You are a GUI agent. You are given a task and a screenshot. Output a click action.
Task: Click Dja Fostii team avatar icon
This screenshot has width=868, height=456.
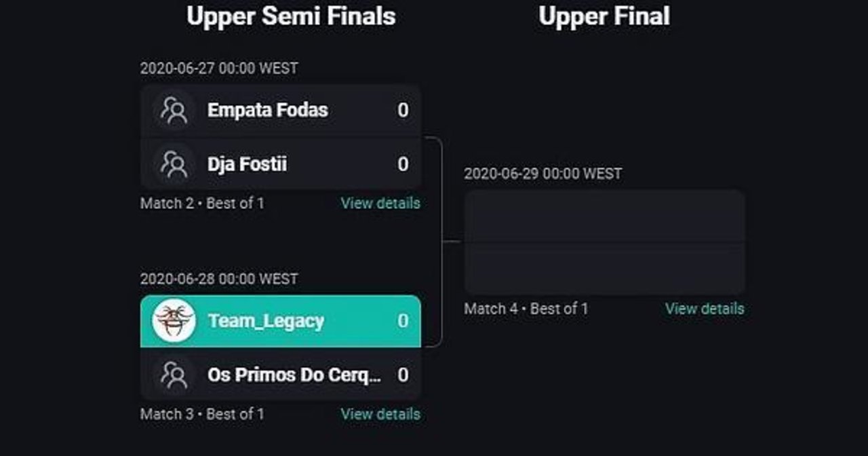174,164
